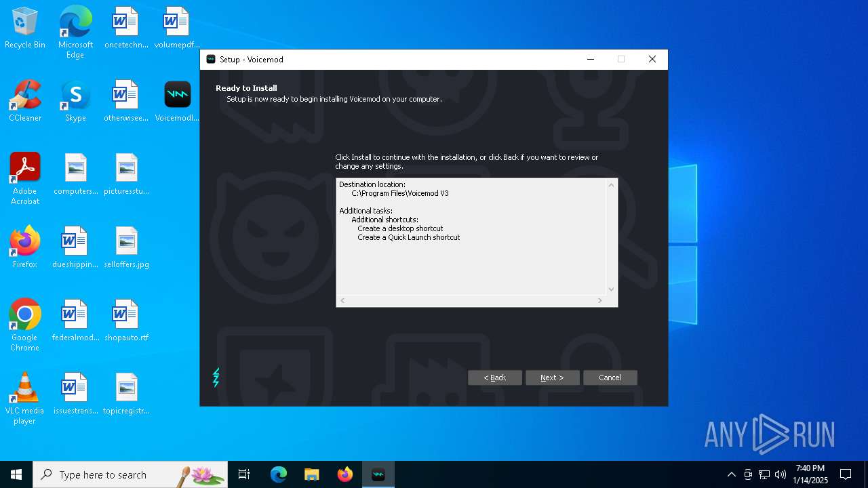
Task: Minimize the Voicemod setup window
Action: 591,60
